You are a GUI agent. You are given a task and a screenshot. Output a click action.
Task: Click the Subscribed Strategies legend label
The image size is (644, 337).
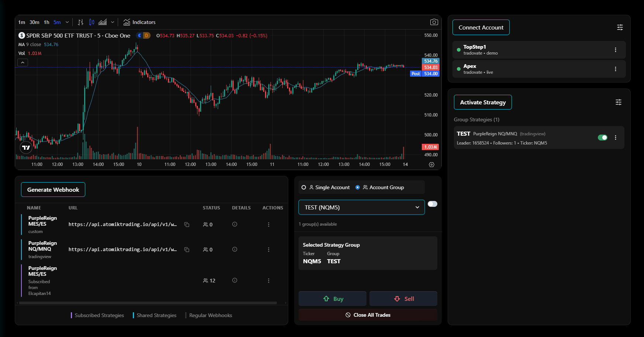pyautogui.click(x=99, y=315)
